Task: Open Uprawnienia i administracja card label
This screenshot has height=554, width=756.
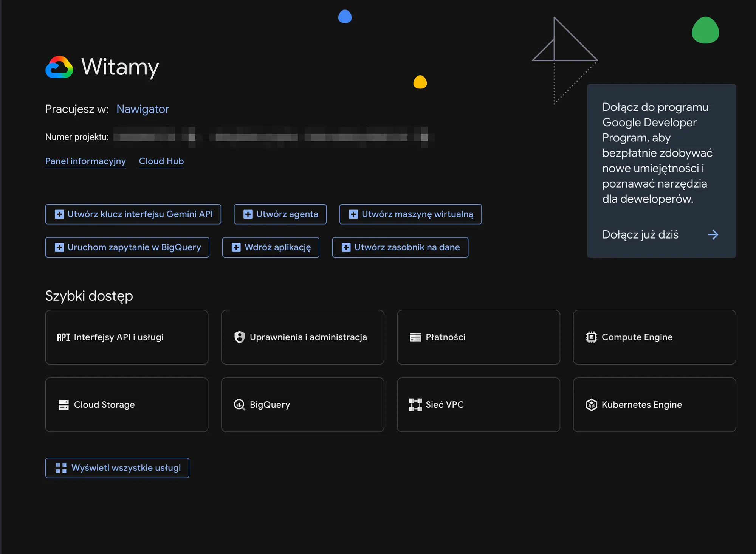Action: (308, 337)
